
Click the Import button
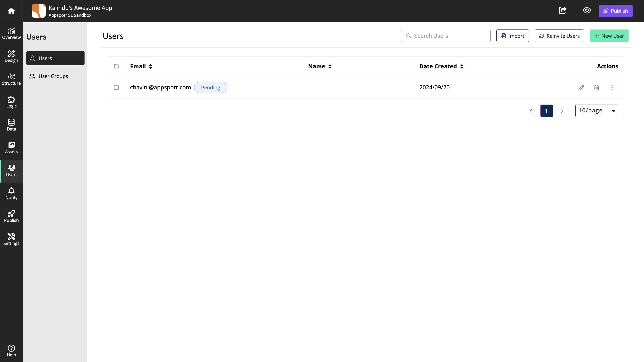pyautogui.click(x=513, y=36)
